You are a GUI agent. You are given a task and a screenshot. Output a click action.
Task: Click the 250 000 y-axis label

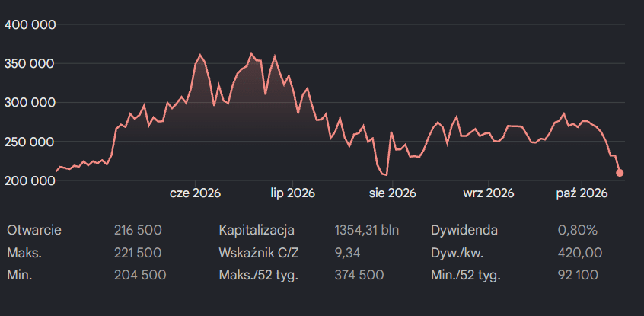tap(30, 142)
